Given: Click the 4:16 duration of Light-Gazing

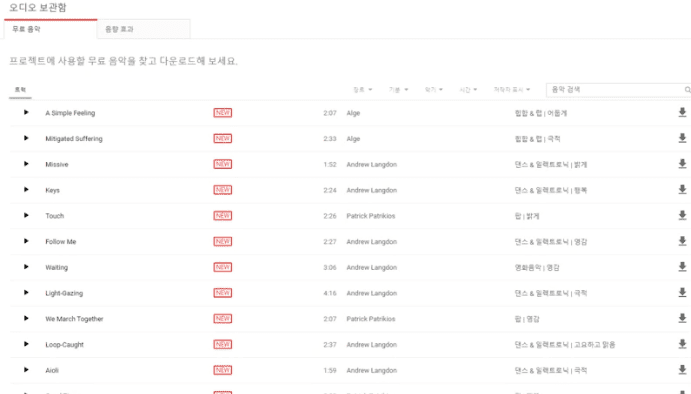Looking at the screenshot, I should click(x=330, y=293).
